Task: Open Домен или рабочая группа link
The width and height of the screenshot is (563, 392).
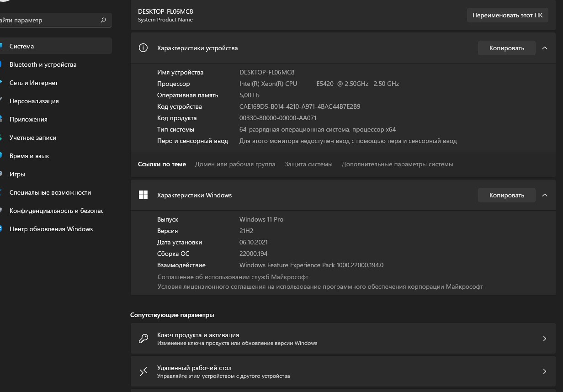Action: [x=235, y=164]
